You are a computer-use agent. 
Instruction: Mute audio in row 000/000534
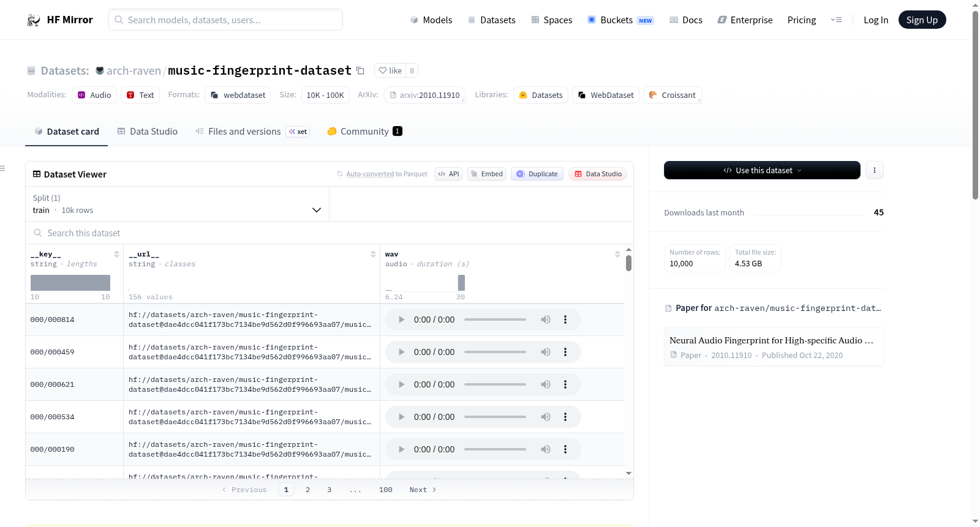pyautogui.click(x=545, y=417)
